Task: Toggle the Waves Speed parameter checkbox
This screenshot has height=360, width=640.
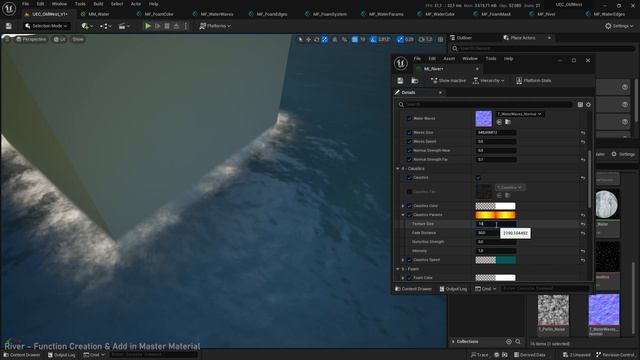Action: click(409, 142)
